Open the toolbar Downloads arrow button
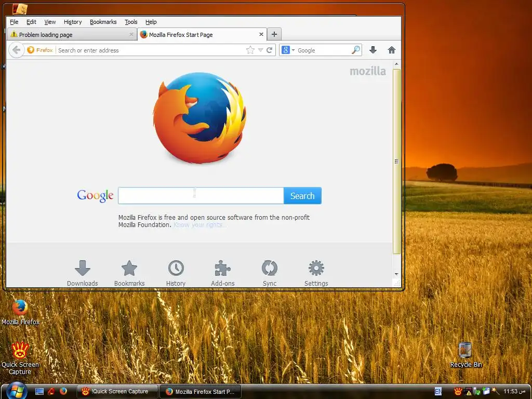 coord(373,50)
